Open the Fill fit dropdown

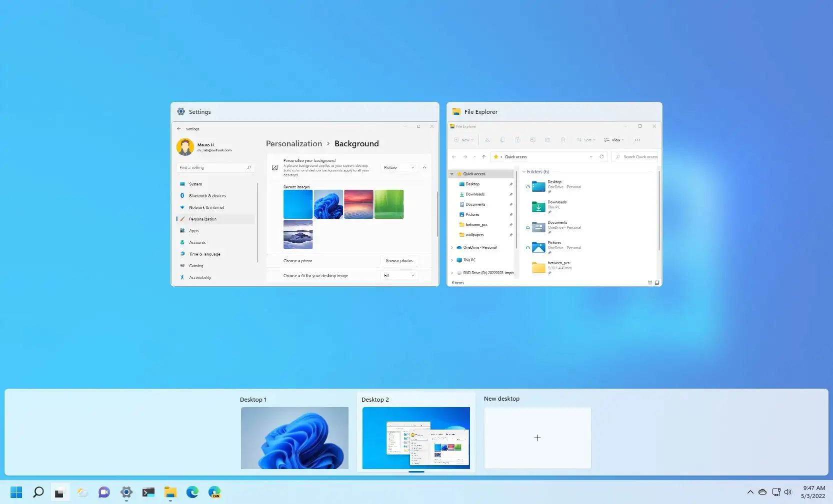coord(399,275)
